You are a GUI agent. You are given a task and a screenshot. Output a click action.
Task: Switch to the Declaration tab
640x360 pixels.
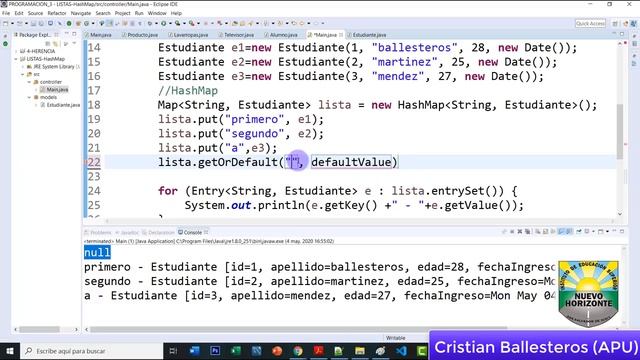[158, 233]
